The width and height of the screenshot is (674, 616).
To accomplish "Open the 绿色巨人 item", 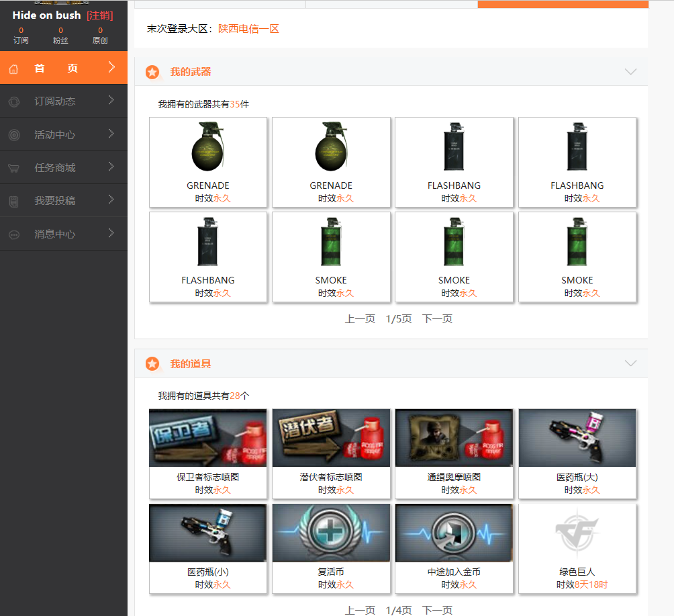I will point(577,549).
